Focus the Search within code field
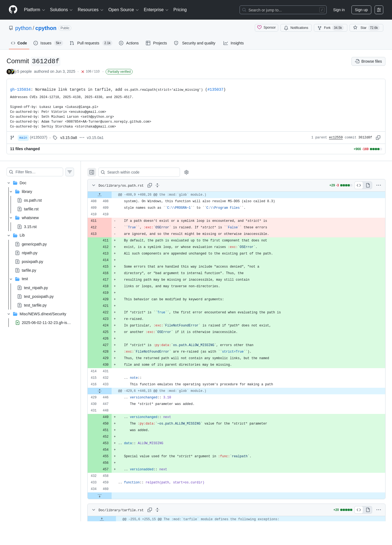Image resolution: width=392 pixels, height=545 pixels. tap(139, 172)
